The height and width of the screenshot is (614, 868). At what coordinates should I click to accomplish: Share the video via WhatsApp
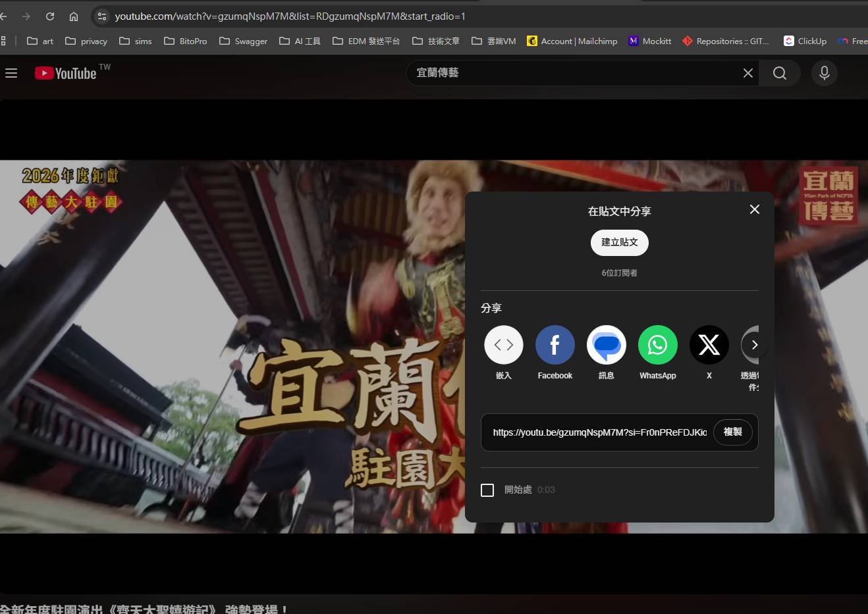[658, 353]
